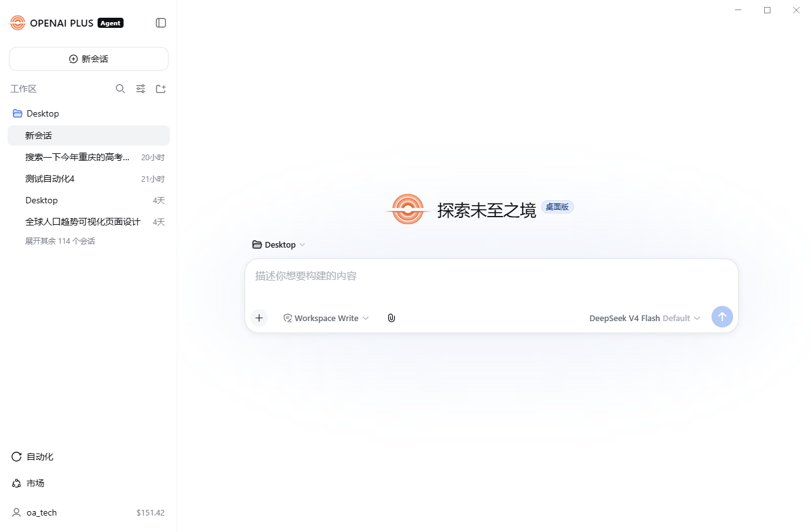This screenshot has width=811, height=532.
Task: Click the 市场 marketplace icon
Action: [17, 483]
